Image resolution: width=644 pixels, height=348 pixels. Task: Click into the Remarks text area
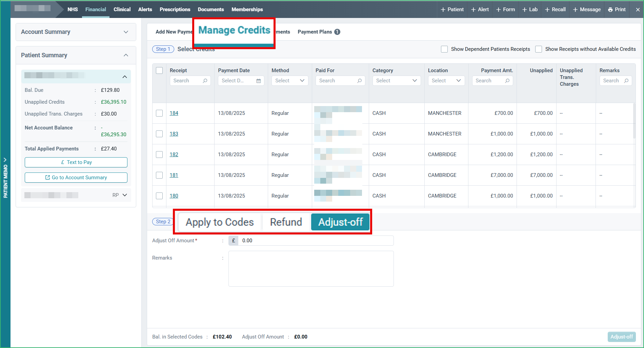pos(311,269)
